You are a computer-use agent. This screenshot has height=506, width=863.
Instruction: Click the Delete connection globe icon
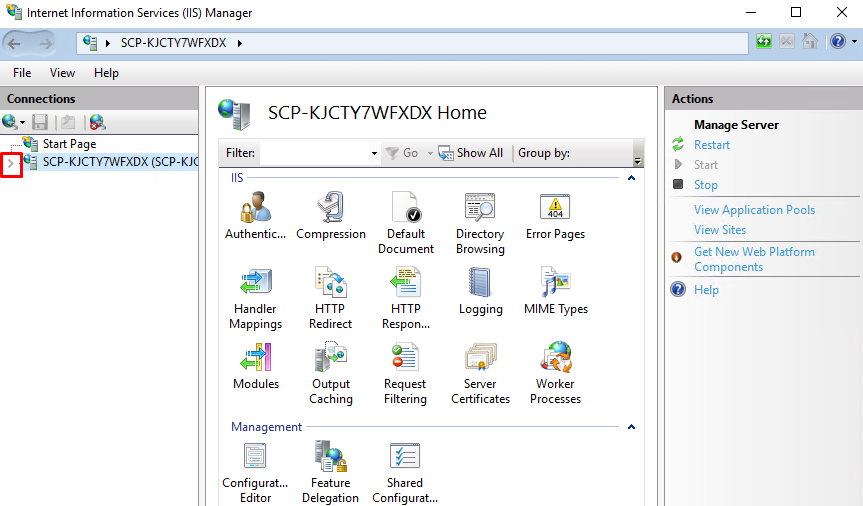click(97, 122)
